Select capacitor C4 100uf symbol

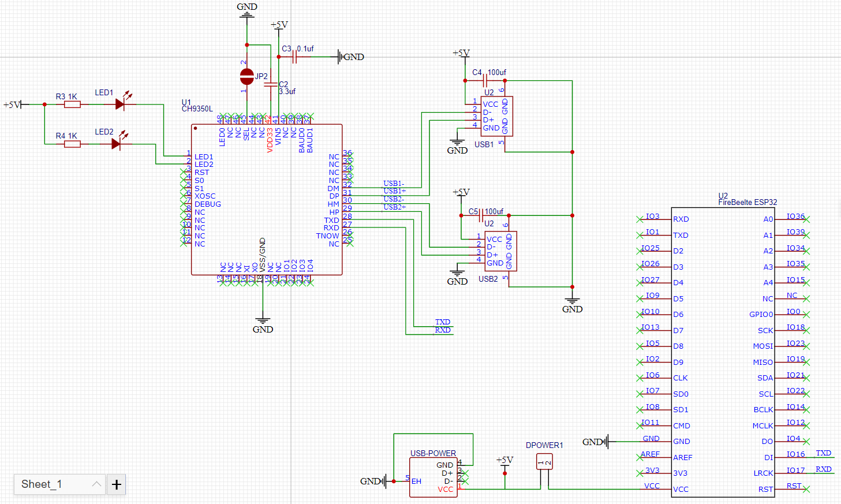point(485,81)
